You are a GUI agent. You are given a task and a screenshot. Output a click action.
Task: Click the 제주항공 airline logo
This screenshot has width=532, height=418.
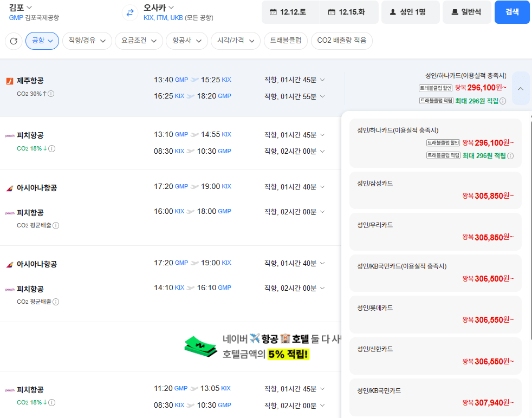pos(10,81)
